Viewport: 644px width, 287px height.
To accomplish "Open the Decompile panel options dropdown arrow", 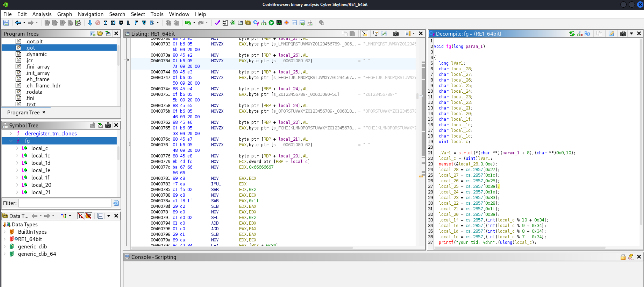I will click(x=631, y=34).
